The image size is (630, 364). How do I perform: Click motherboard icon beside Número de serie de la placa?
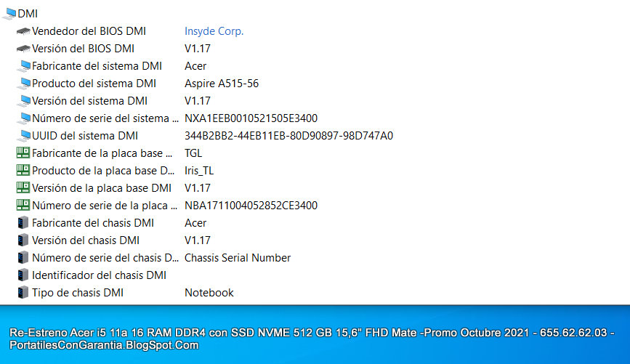click(23, 206)
